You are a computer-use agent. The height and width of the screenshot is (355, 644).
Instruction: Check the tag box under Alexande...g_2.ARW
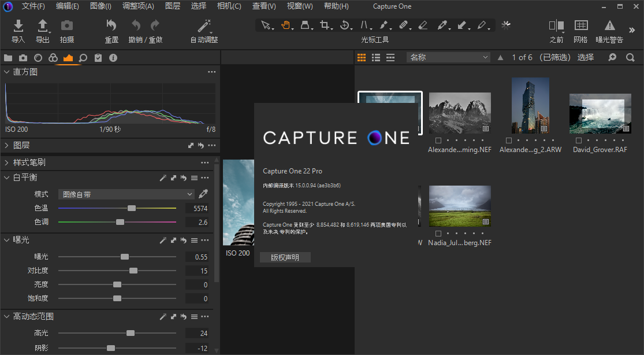coord(508,140)
